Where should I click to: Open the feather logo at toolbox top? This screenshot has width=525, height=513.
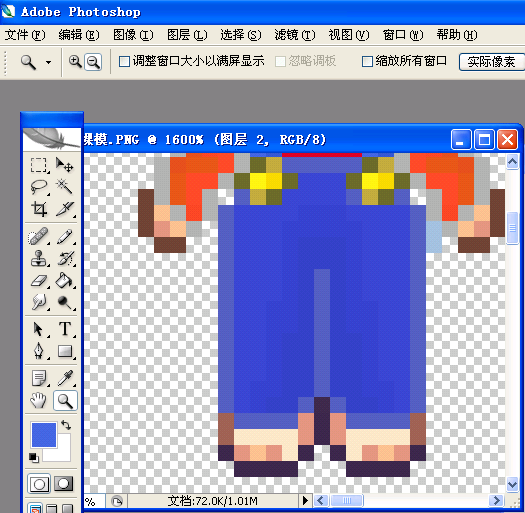tap(52, 139)
